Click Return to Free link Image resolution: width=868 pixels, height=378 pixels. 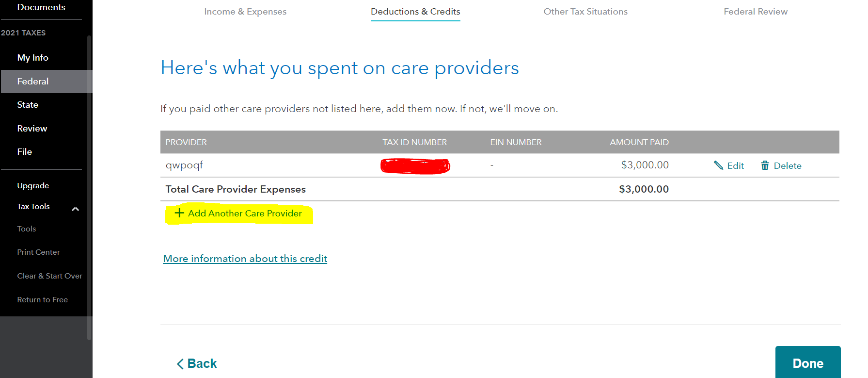coord(43,300)
